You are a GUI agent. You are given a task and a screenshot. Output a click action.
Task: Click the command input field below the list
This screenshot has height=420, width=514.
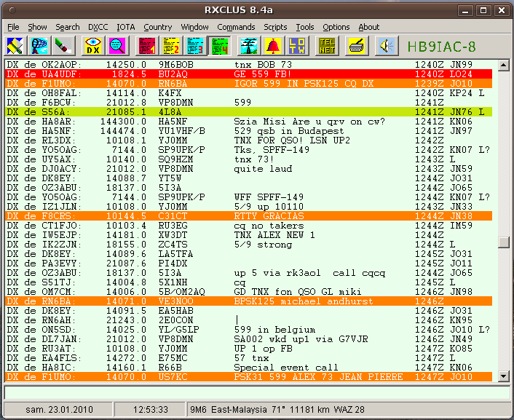[x=257, y=392]
